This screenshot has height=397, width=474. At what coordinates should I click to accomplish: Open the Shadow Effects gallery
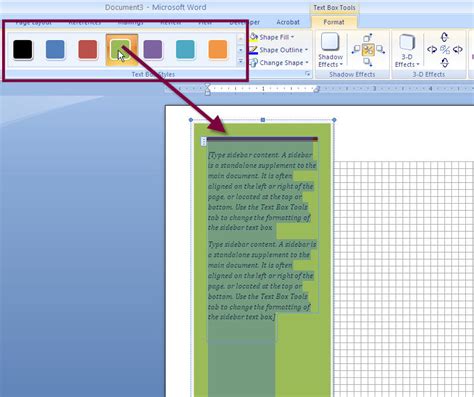(x=330, y=50)
